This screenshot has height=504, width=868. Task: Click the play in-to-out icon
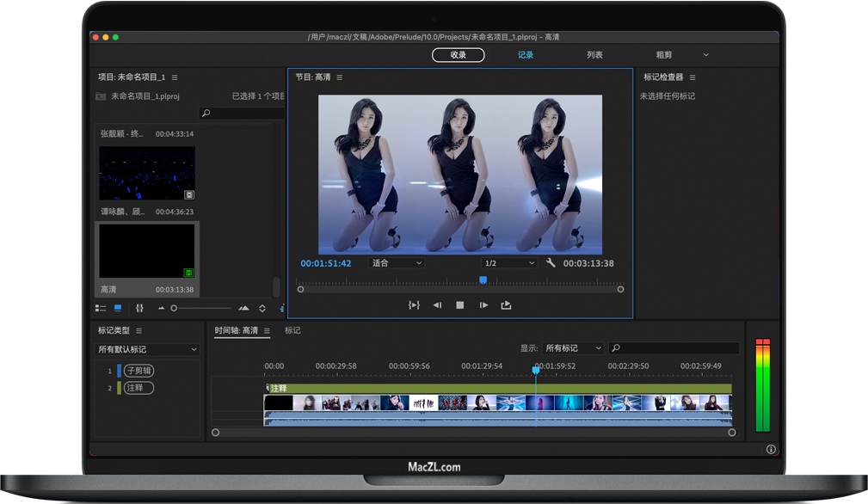pyautogui.click(x=414, y=305)
